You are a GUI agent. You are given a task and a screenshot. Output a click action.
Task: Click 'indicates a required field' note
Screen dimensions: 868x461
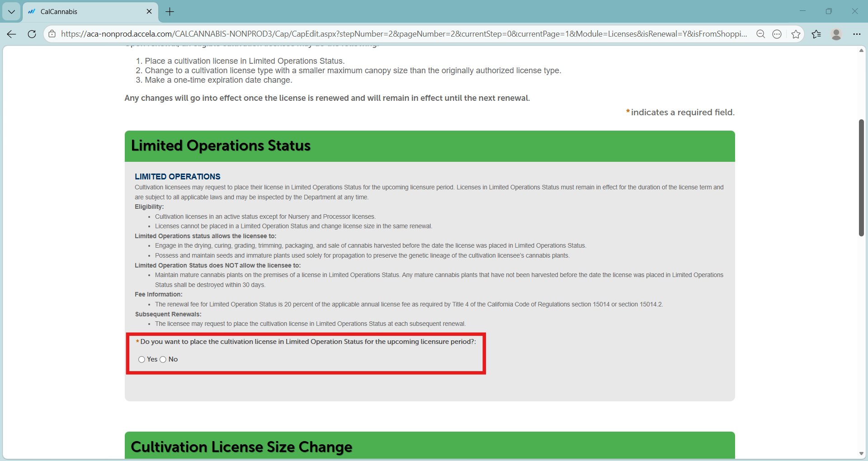coord(680,113)
